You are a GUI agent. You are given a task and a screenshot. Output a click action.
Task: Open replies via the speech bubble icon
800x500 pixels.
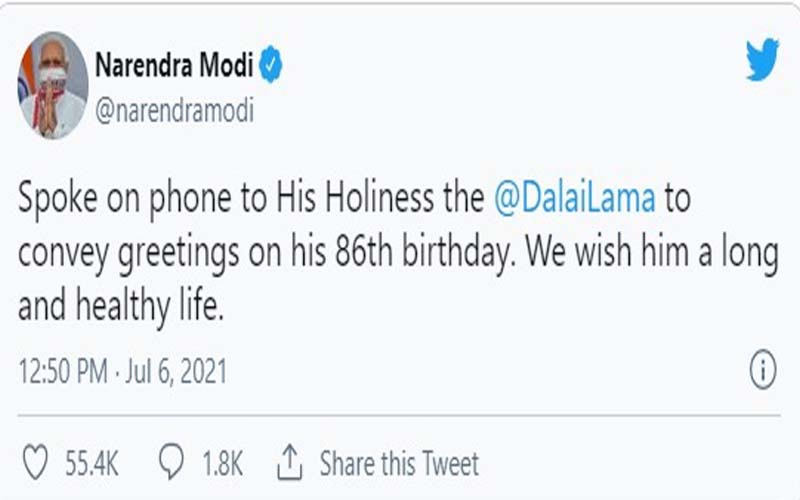(x=171, y=462)
